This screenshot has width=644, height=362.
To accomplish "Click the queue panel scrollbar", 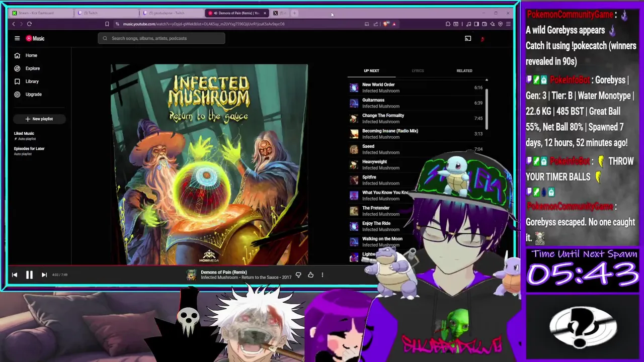I will point(487,108).
